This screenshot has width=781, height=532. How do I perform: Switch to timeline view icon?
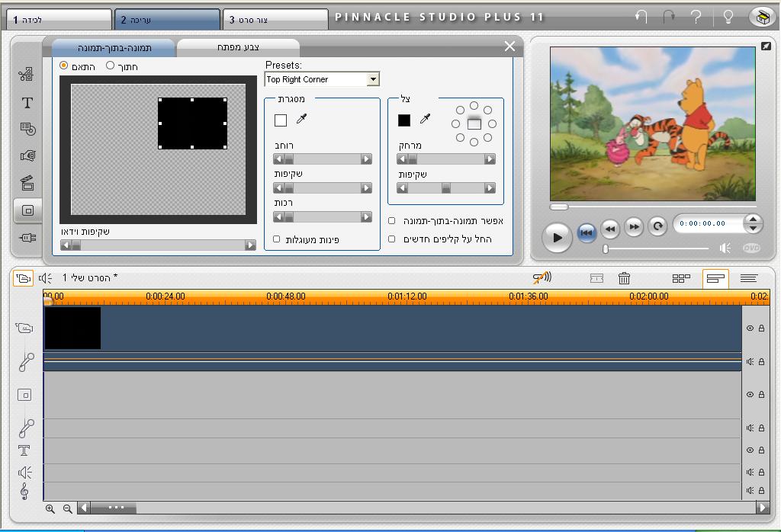point(715,278)
